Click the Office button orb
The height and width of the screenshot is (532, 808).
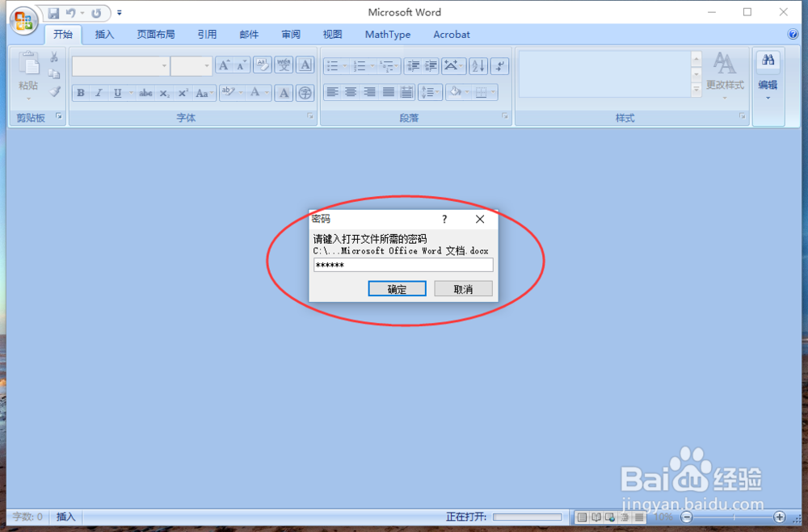tap(23, 21)
